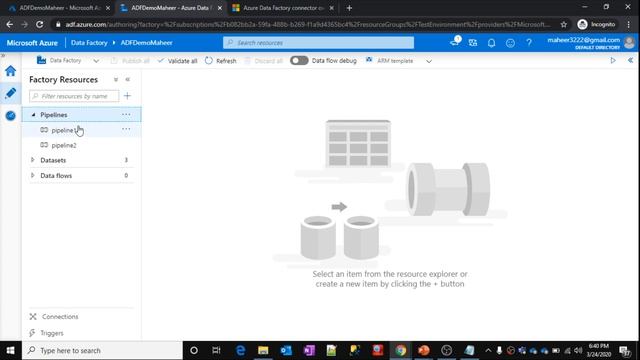
Task: Reload the page with browser refresh icon
Action: 40,24
